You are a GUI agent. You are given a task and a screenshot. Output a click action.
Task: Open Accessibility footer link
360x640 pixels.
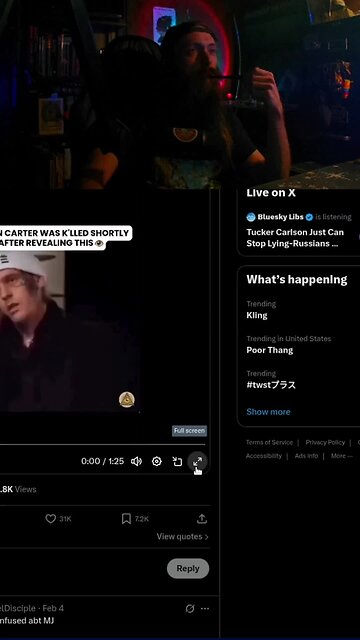pyautogui.click(x=264, y=456)
